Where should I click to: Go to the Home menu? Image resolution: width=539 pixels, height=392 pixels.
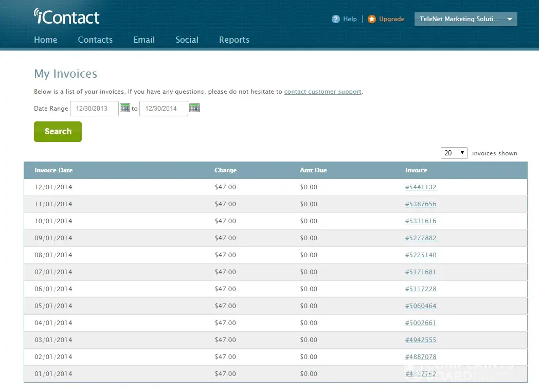click(x=46, y=40)
